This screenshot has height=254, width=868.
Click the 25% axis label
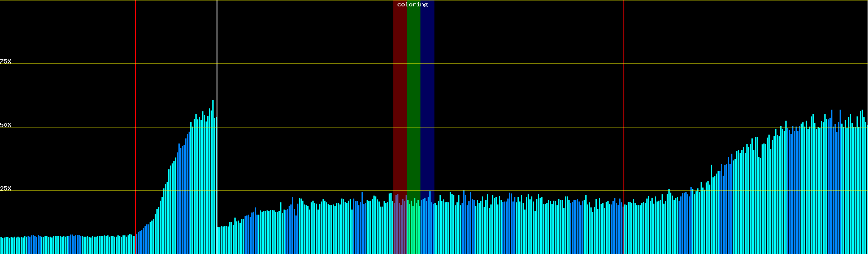(x=6, y=188)
